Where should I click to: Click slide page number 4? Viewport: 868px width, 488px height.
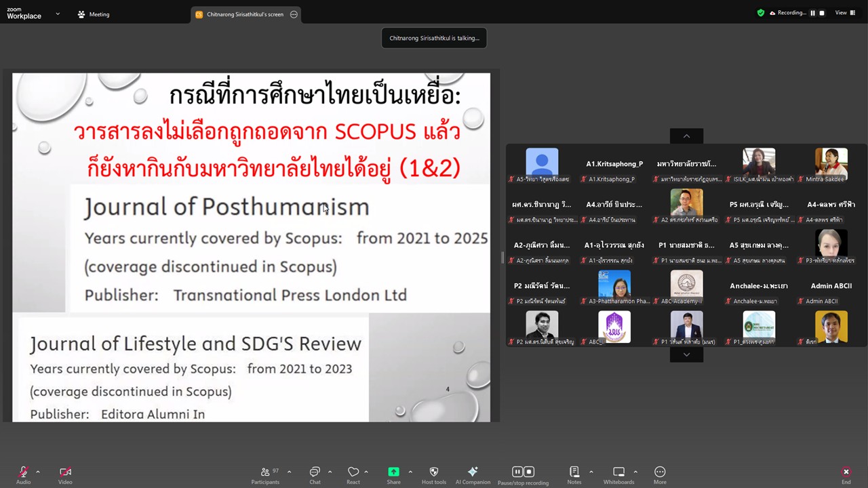tap(448, 389)
